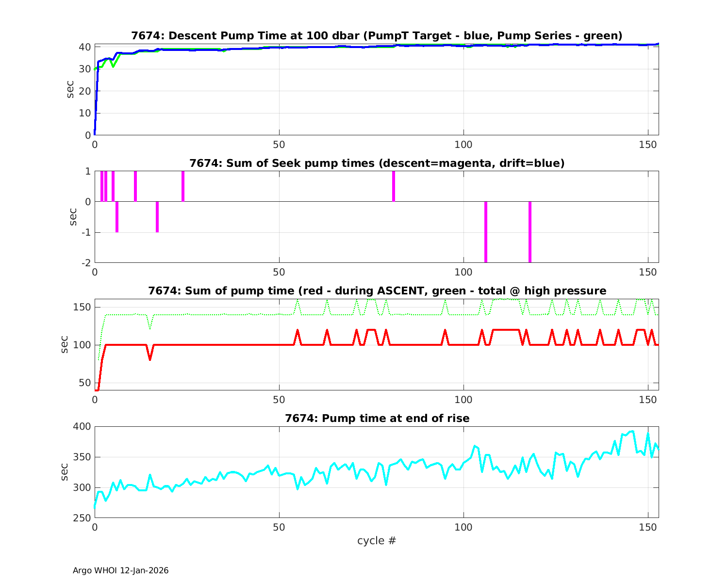The width and height of the screenshot is (728, 582).
Task: Click the 'cycle #' x-axis label
Action: [x=377, y=540]
